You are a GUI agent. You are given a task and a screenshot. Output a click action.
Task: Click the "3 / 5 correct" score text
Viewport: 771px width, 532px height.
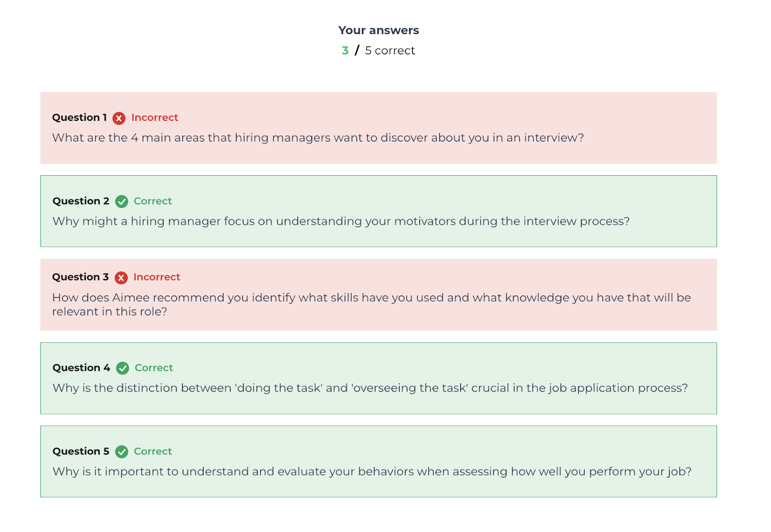pyautogui.click(x=378, y=51)
